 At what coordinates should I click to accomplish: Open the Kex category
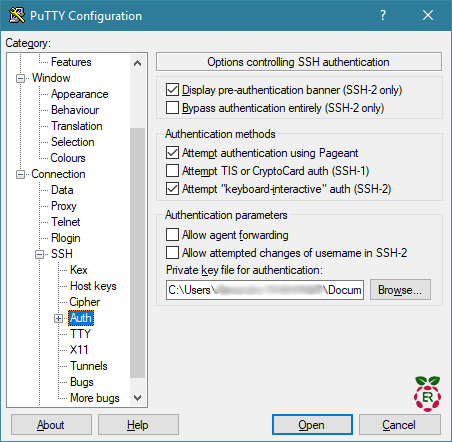pyautogui.click(x=79, y=270)
